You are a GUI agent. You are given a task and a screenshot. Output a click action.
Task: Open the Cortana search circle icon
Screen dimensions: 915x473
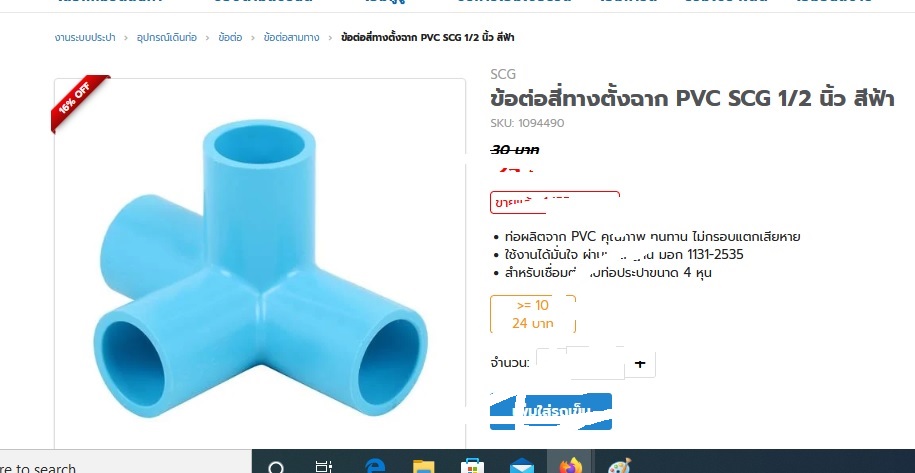pyautogui.click(x=276, y=468)
